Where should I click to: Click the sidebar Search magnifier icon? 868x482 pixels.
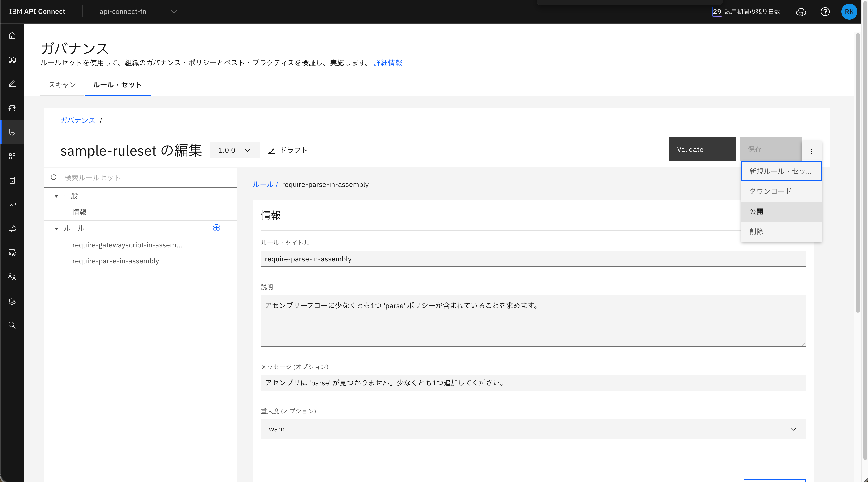[12, 325]
